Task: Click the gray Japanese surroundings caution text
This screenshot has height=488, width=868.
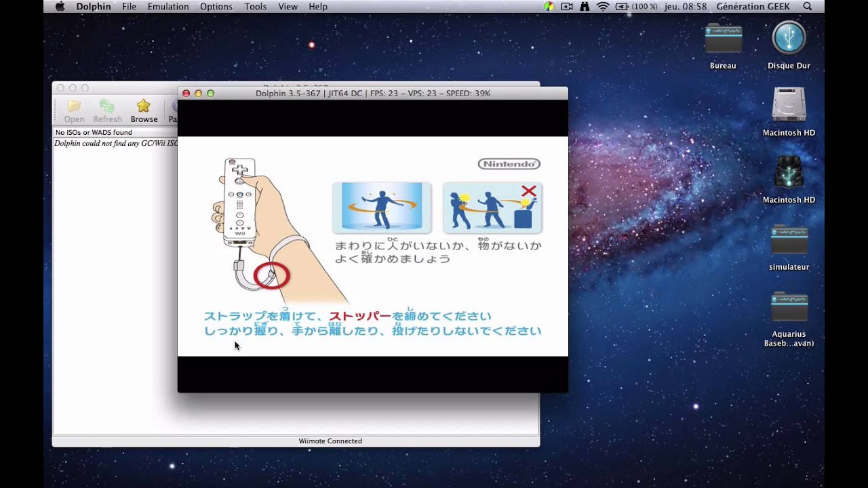Action: pos(437,251)
